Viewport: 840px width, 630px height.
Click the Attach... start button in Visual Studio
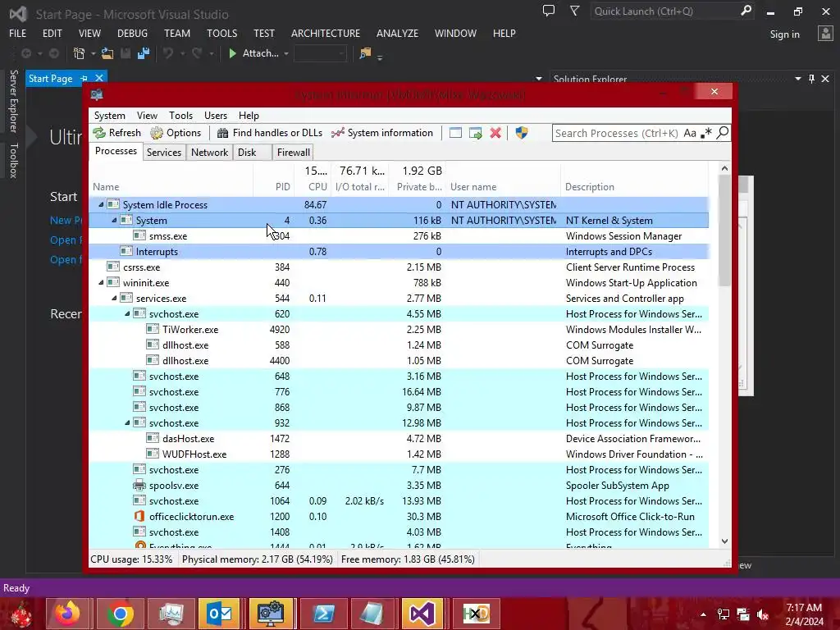(253, 53)
